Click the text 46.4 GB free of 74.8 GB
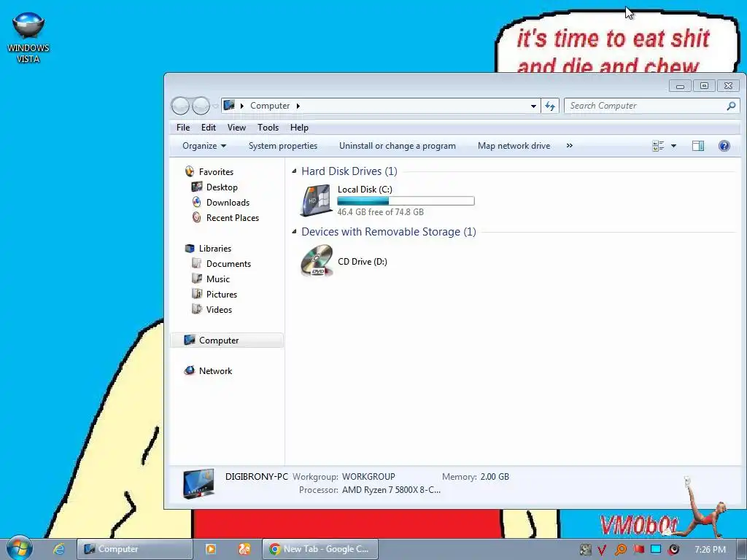This screenshot has height=560, width=747. click(380, 212)
